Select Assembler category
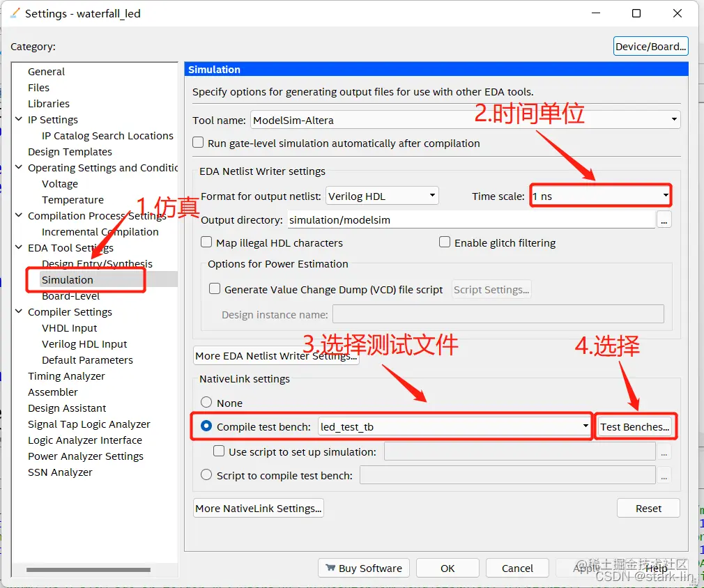Viewport: 704px width, 588px height. tap(52, 392)
